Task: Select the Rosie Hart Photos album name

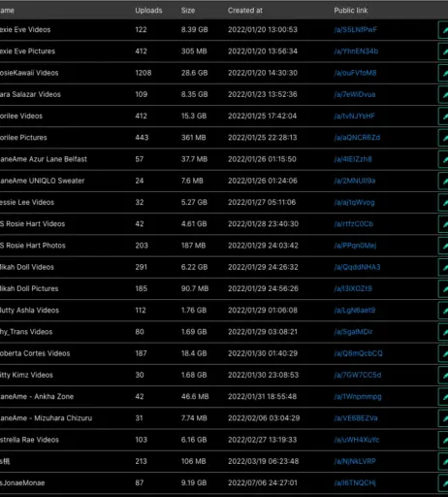Action: 33,246
